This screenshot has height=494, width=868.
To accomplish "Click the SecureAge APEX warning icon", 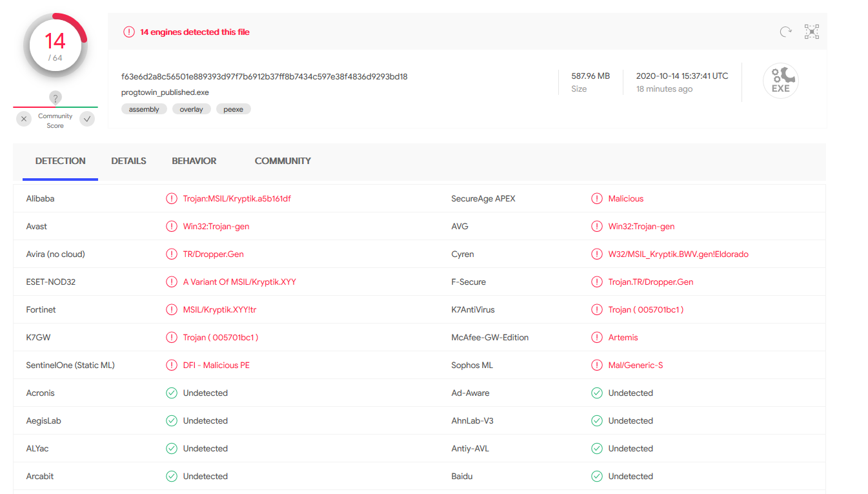I will 597,199.
